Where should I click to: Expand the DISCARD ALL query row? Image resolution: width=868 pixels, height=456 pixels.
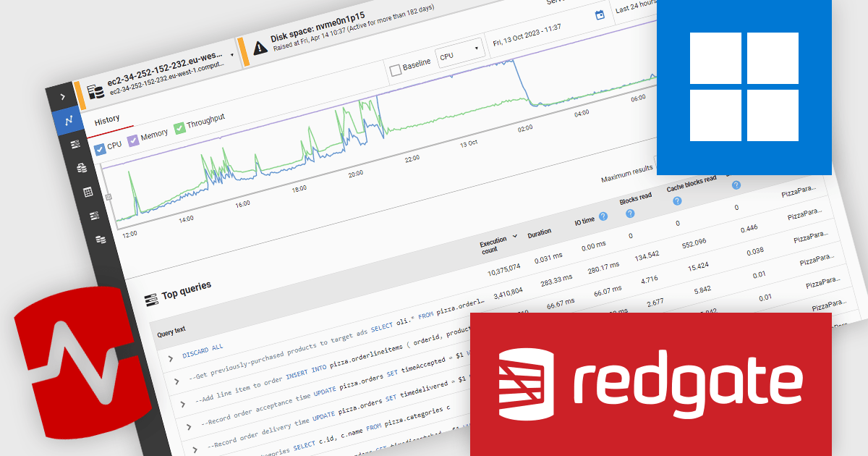point(171,358)
